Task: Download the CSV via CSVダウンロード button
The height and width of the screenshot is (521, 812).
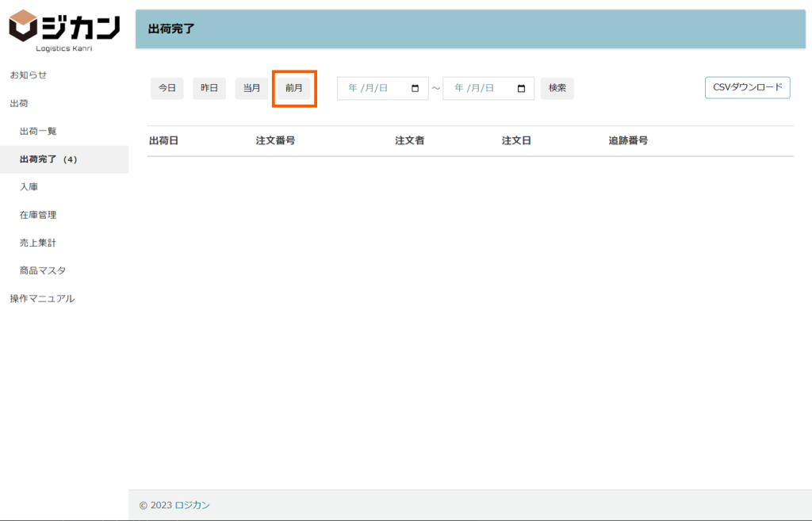Action: click(x=747, y=87)
